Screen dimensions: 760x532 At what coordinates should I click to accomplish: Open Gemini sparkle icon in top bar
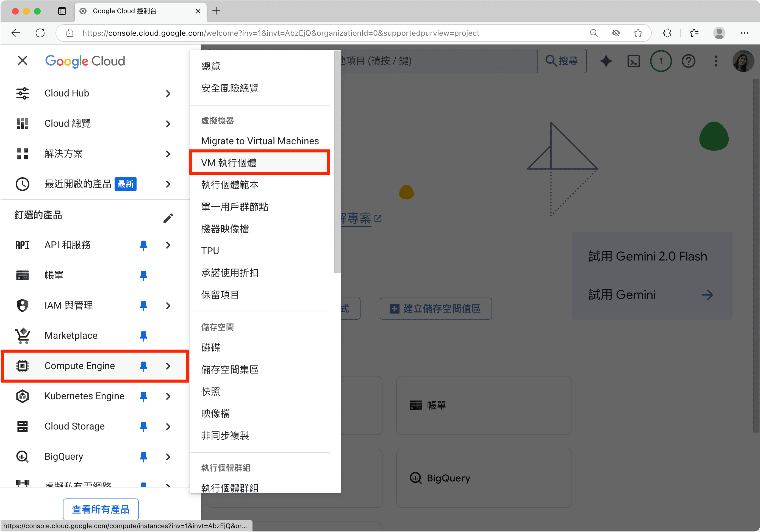coord(606,61)
